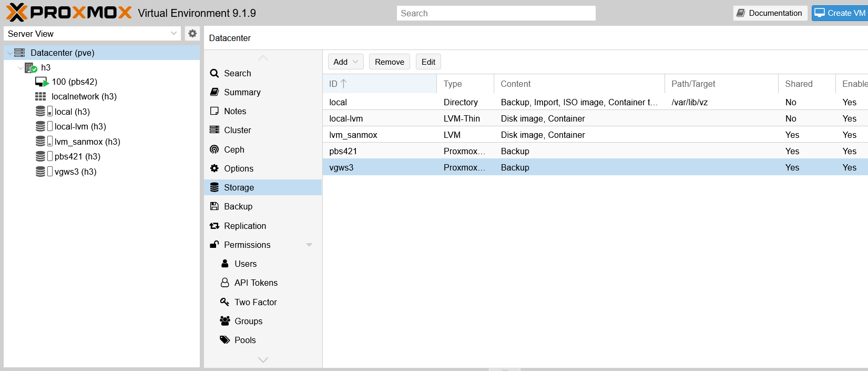
Task: Click the Notes sticky-note icon
Action: coord(215,111)
